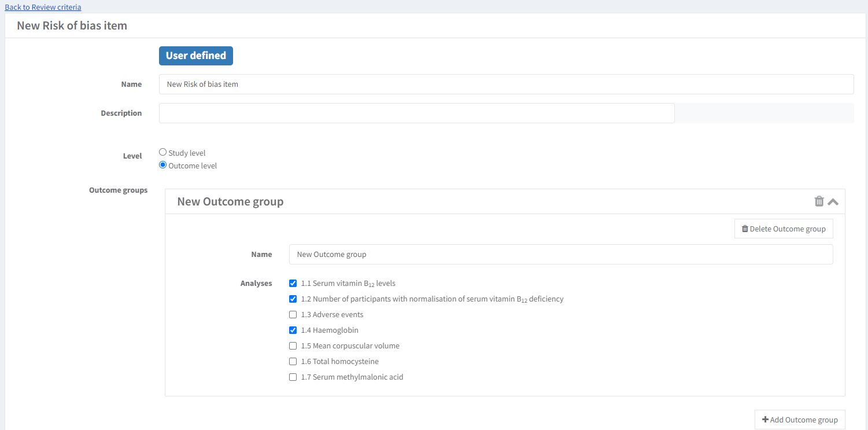Click the Delete Outcome group button
Screen dimensions: 868x430
(x=784, y=229)
